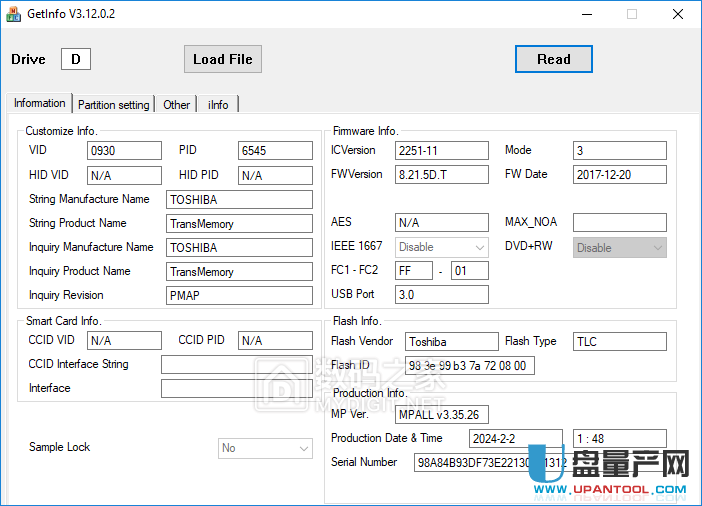Click the MP Ver. MPALL field
Image resolution: width=702 pixels, height=506 pixels.
(x=442, y=414)
